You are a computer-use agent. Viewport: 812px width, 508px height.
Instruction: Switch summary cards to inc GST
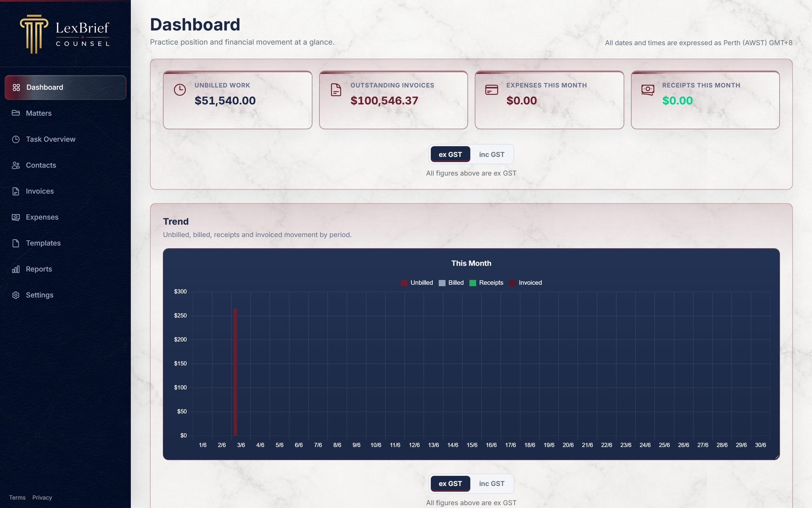[x=492, y=154]
